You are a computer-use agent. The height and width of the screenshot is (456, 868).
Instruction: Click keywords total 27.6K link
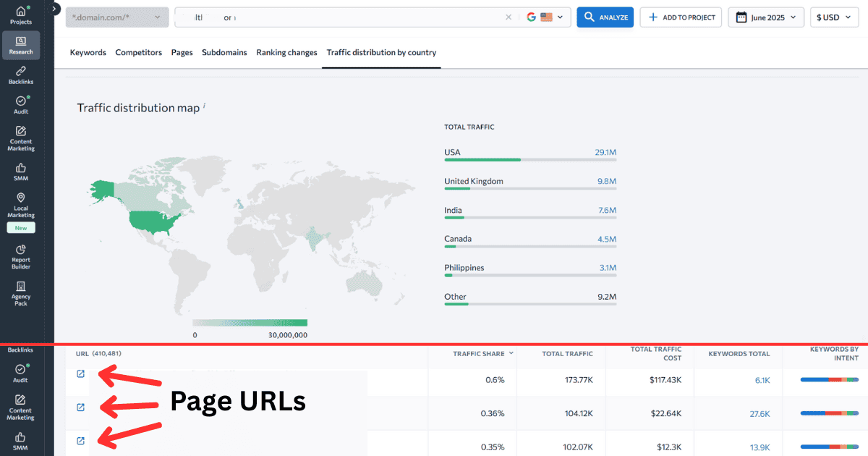pyautogui.click(x=760, y=414)
